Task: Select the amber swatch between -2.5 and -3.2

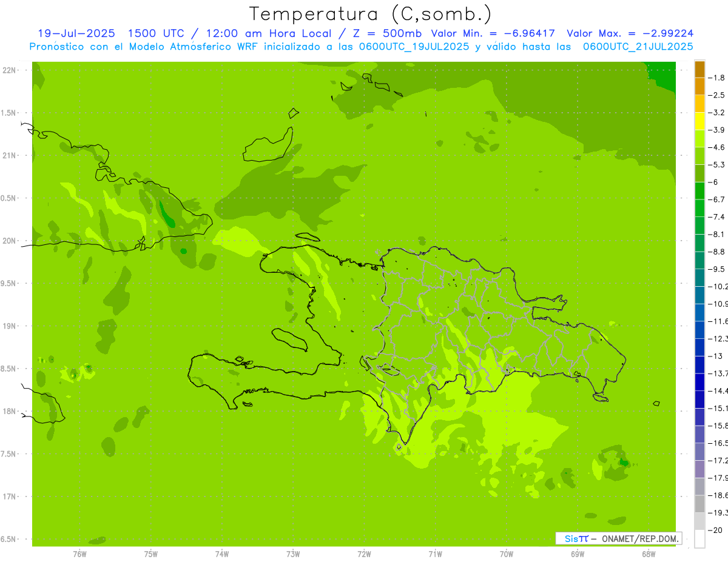Action: pyautogui.click(x=699, y=104)
